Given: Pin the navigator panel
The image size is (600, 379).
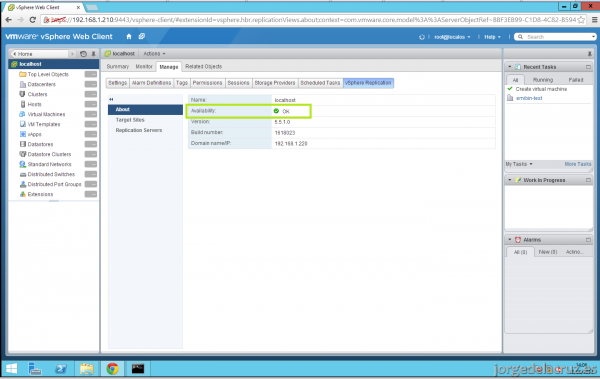Looking at the screenshot, I should point(93,54).
